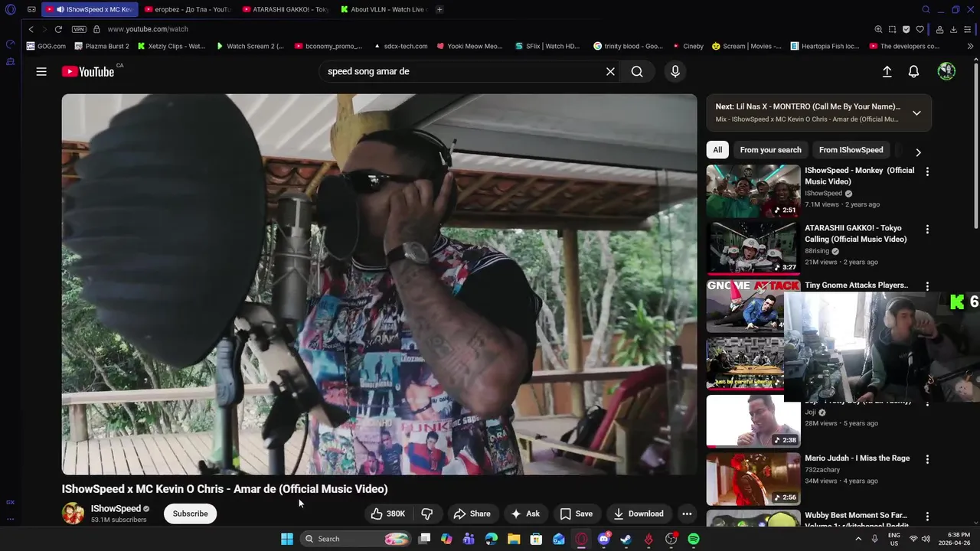Play ATARASHII GAKKO! Tokyo Calling thumbnail
This screenshot has height=551, width=980.
753,248
